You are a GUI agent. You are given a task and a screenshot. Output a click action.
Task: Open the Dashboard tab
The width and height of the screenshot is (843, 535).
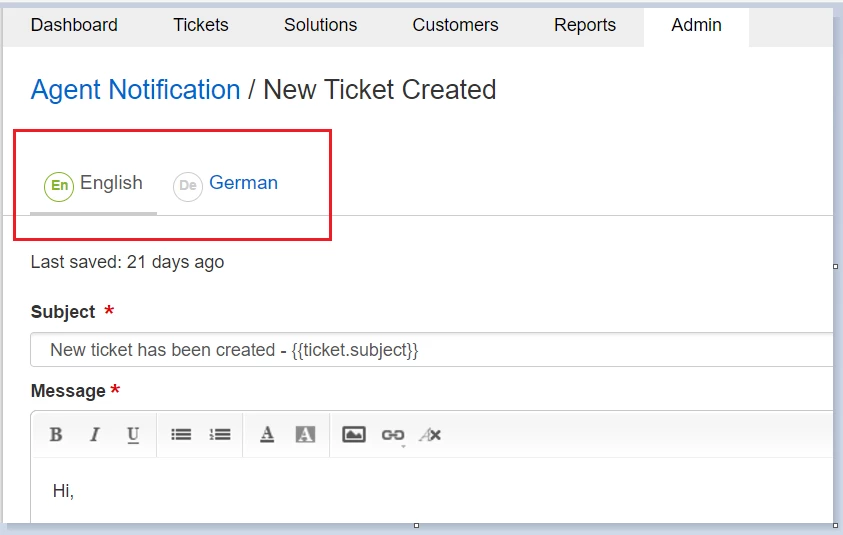(x=74, y=25)
